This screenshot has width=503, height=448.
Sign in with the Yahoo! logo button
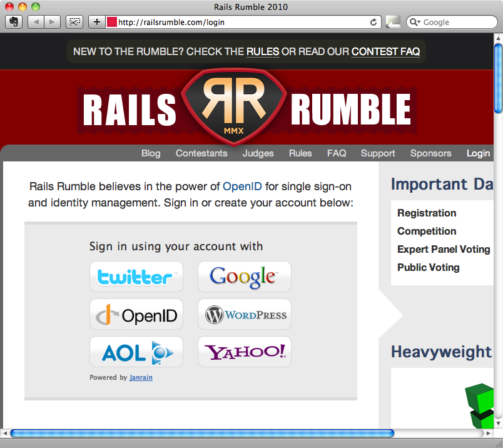[245, 352]
